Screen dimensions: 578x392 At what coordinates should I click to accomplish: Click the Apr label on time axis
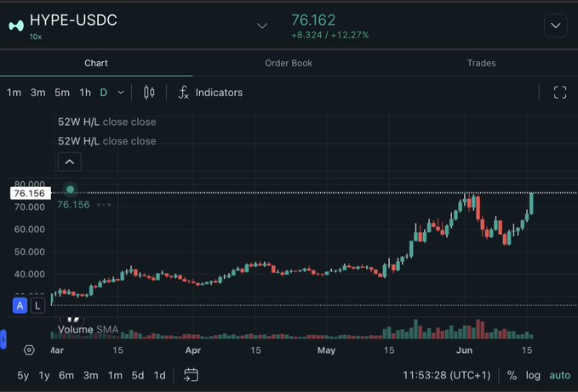pyautogui.click(x=193, y=350)
